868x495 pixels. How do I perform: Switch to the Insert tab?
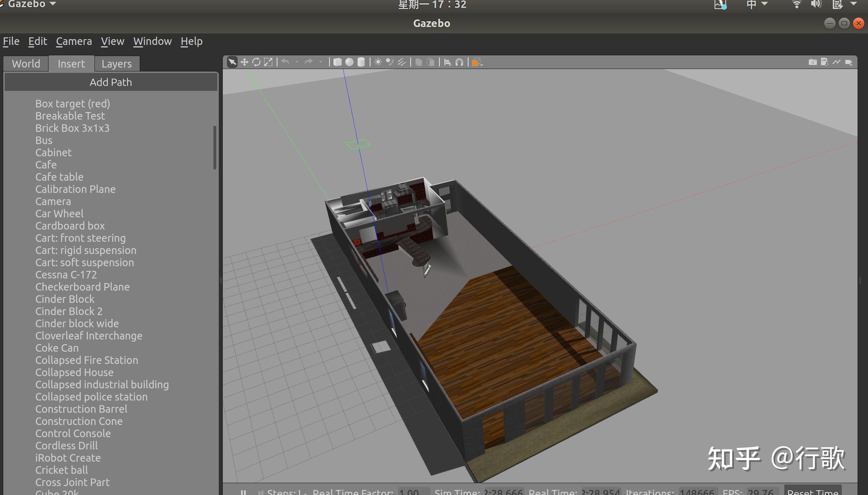71,63
